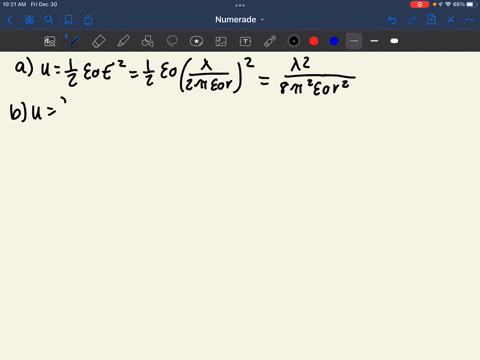The image size is (480, 360).
Task: Insert an image with the photo tool
Action: pyautogui.click(x=221, y=41)
